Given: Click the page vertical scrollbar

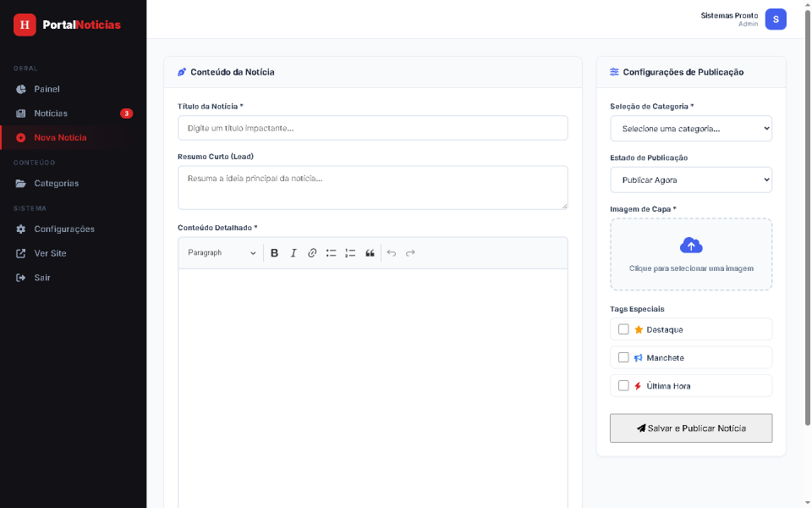Looking at the screenshot, I should (x=807, y=218).
